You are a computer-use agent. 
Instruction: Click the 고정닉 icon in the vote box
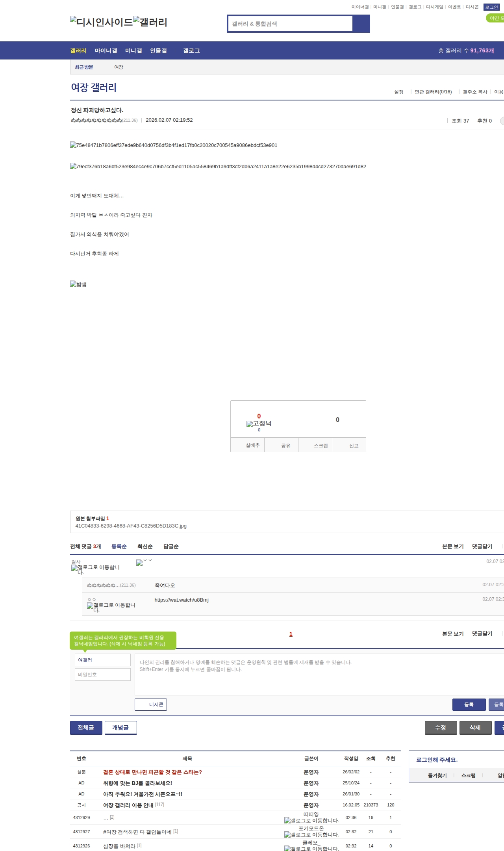[259, 424]
